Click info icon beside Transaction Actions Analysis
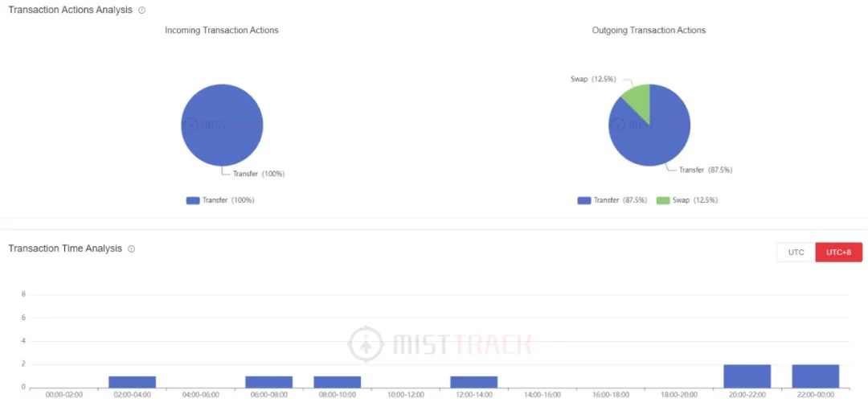 [x=141, y=10]
